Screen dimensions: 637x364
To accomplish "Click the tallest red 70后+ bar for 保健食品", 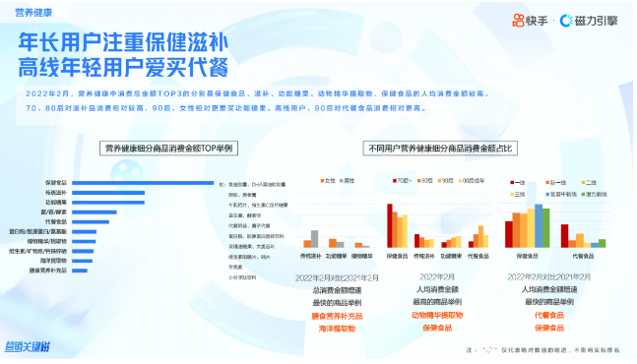I will pos(390,225).
